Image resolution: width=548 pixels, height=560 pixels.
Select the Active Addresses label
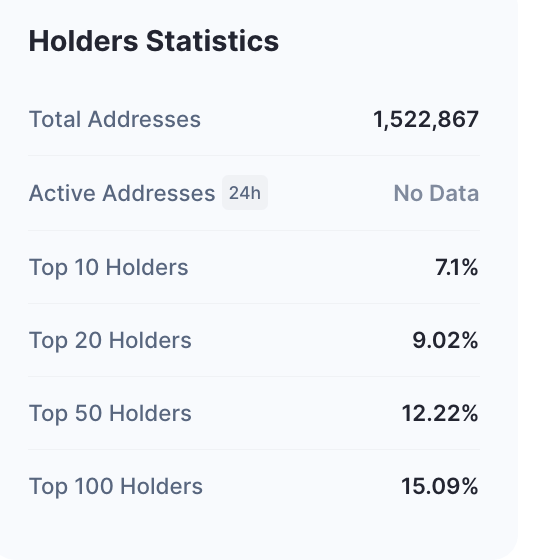coord(122,193)
